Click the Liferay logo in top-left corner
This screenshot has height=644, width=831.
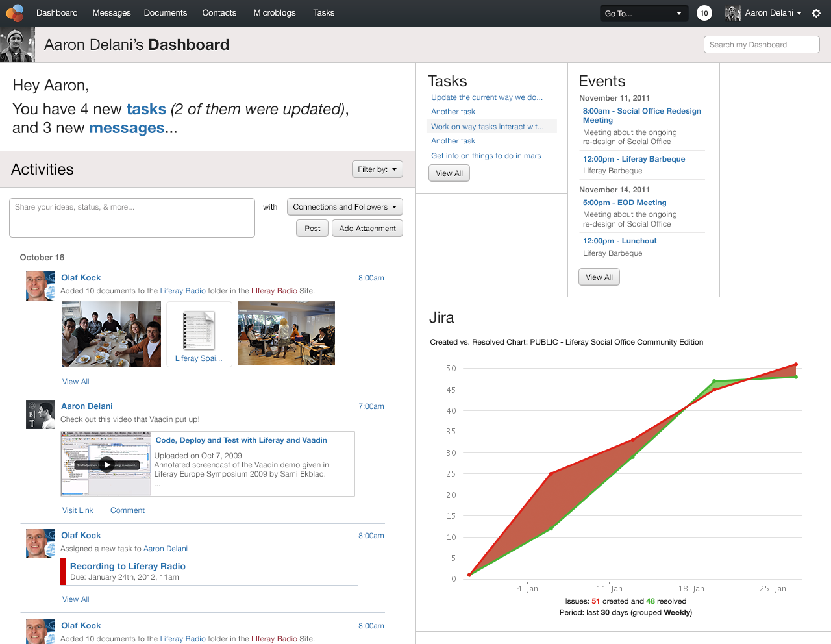(x=14, y=13)
